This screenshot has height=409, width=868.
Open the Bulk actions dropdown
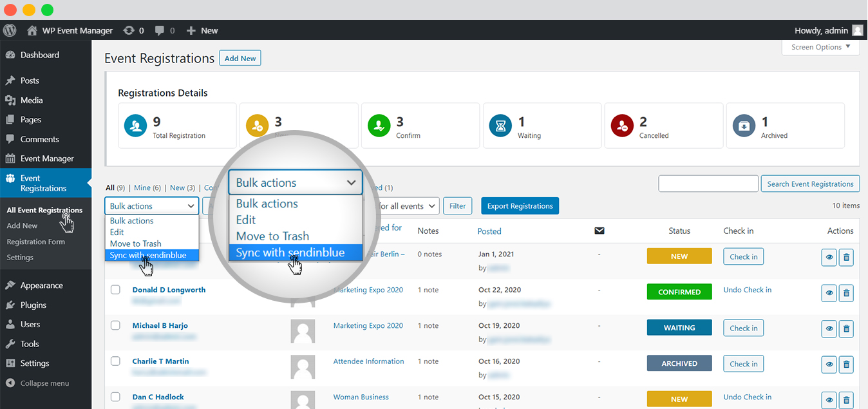tap(152, 206)
